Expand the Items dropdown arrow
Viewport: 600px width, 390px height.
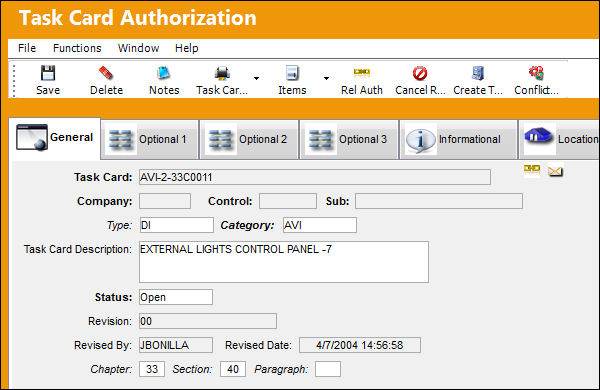(326, 78)
